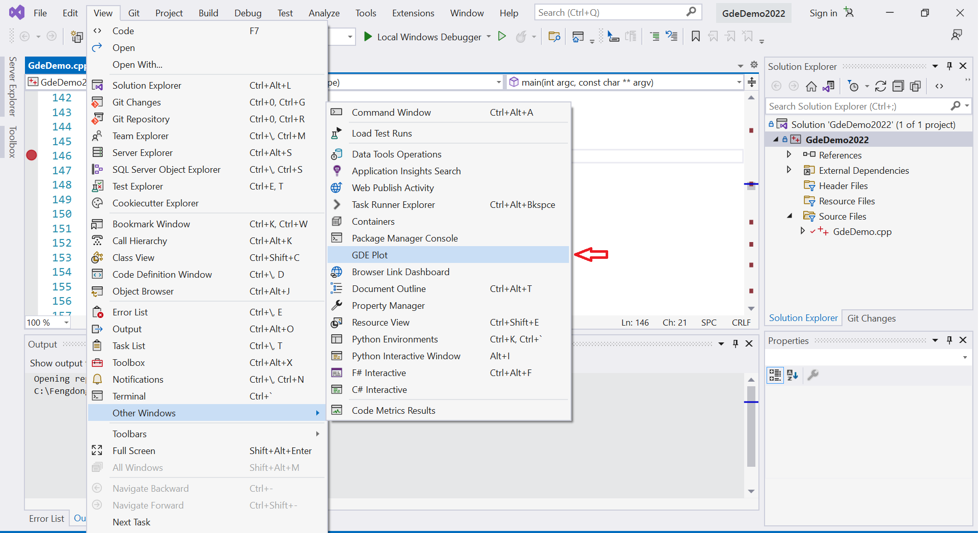Open the Local Windows Debugger dropdown arrow
The height and width of the screenshot is (533, 980).
point(488,36)
